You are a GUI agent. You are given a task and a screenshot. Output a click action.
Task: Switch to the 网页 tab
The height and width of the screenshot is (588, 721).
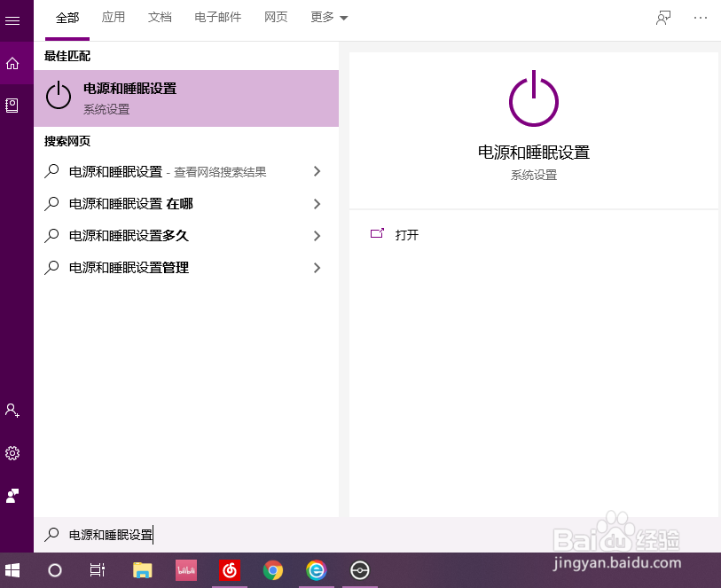[x=276, y=18]
